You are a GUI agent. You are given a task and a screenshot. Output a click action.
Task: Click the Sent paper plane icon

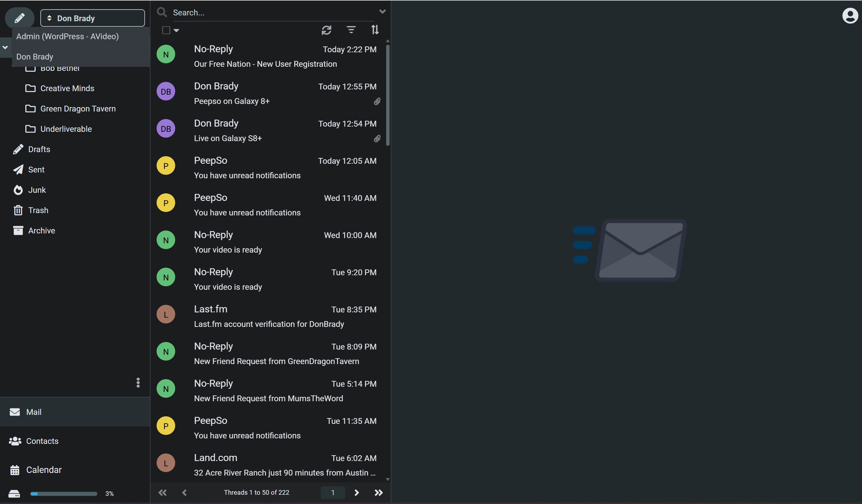pos(18,170)
